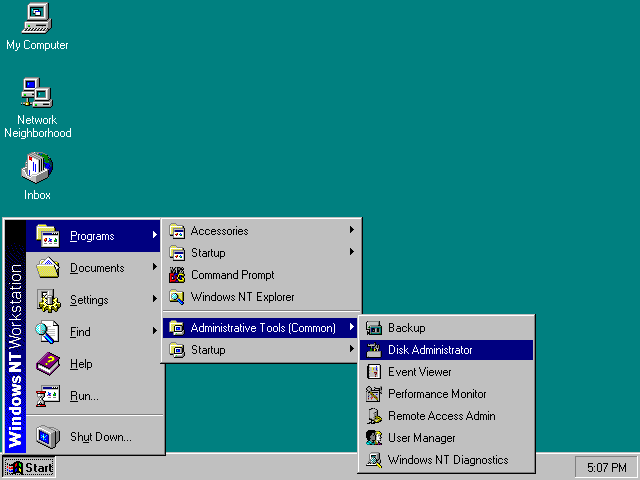Open Remote Access Admin menu entry

447,416
